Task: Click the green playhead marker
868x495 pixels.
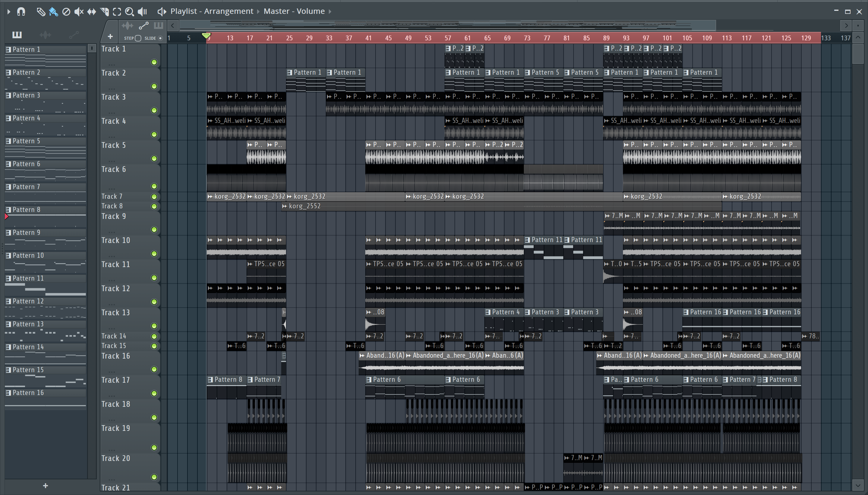Action: pos(206,36)
